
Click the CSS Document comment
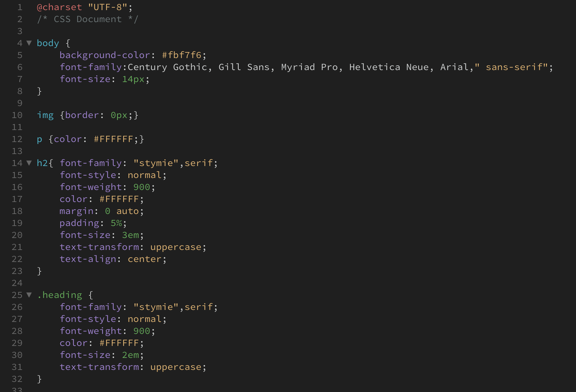coord(87,19)
